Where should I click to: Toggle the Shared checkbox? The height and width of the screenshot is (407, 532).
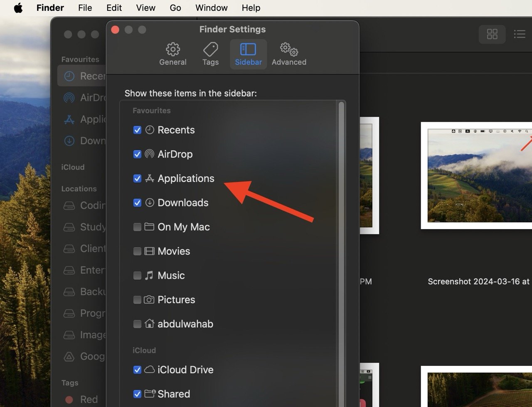coord(137,394)
